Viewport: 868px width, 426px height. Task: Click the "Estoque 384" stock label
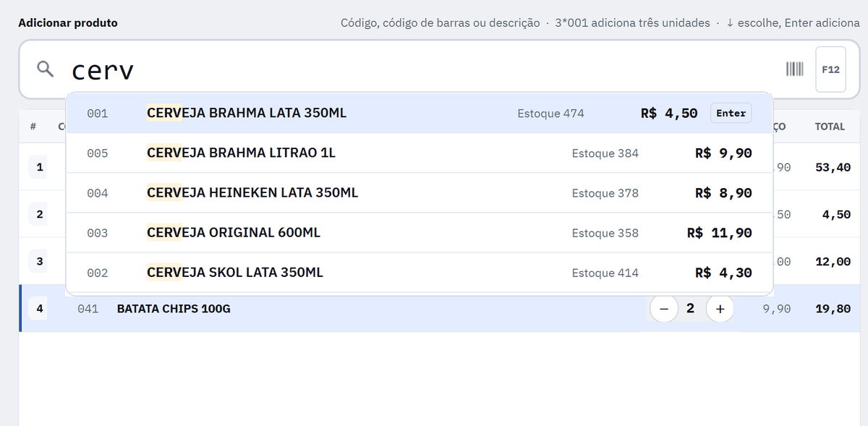(605, 153)
